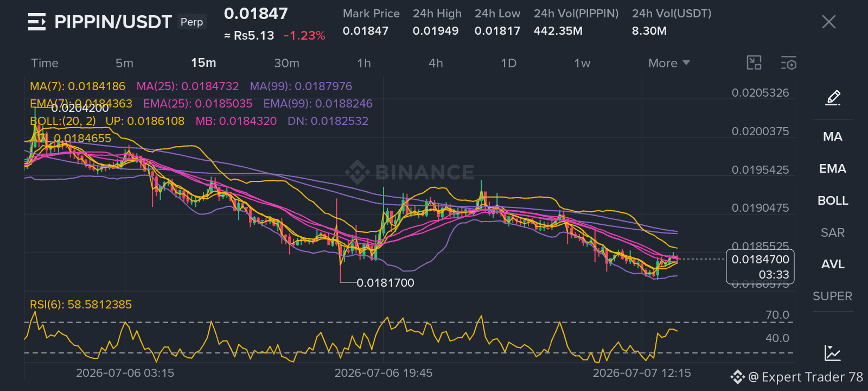Click the RSI 40.0 level label
Viewport: 868px width, 391px height.
777,338
